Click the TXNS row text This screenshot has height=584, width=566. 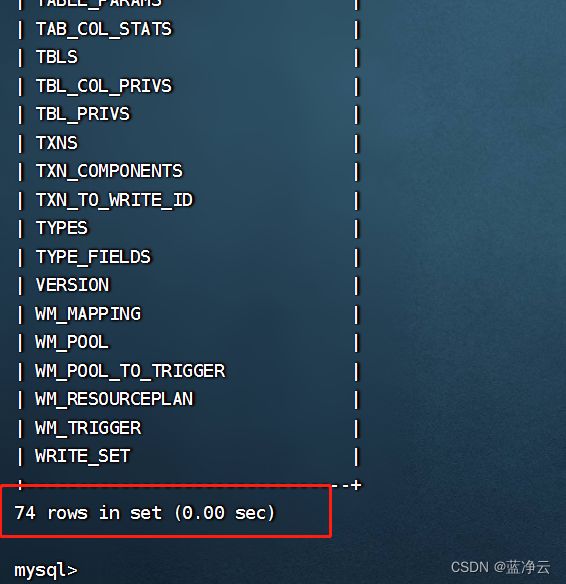tap(57, 143)
